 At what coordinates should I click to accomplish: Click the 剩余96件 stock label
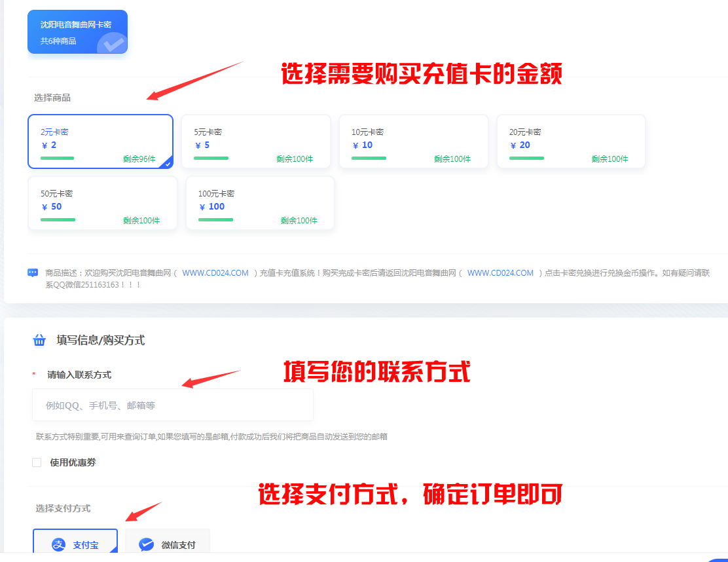(139, 159)
